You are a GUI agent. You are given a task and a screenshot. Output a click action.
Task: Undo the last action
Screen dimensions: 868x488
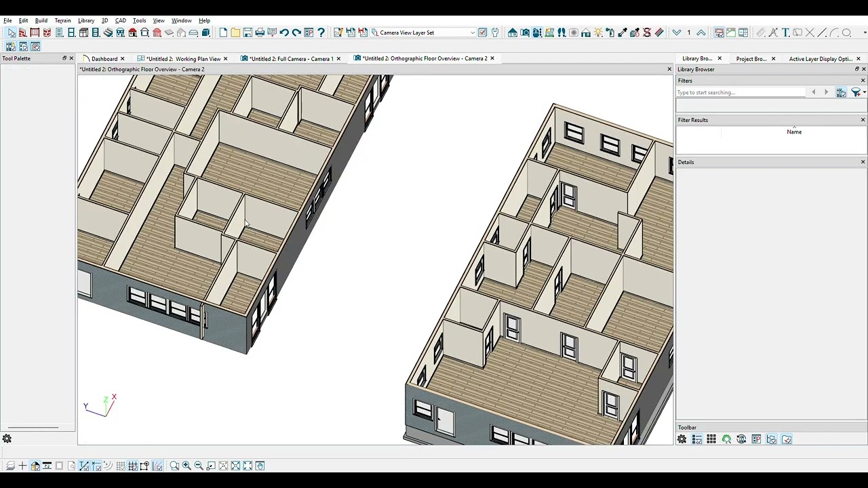(284, 33)
